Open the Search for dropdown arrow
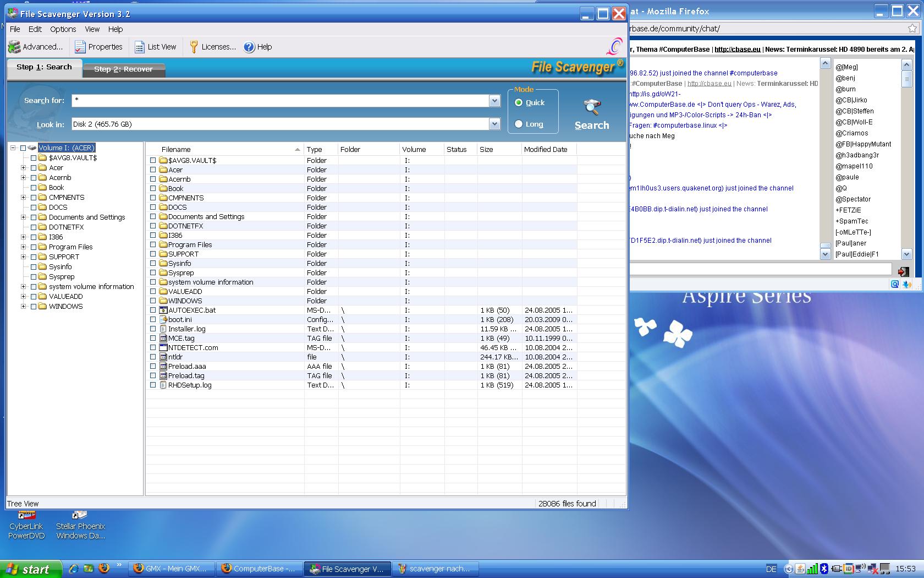 494,101
